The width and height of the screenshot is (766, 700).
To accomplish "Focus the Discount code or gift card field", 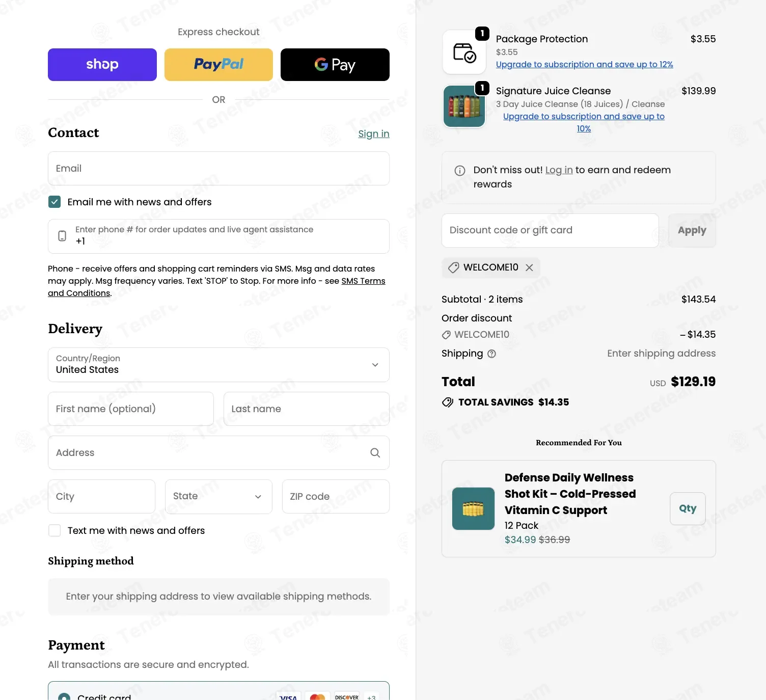I will 550,230.
